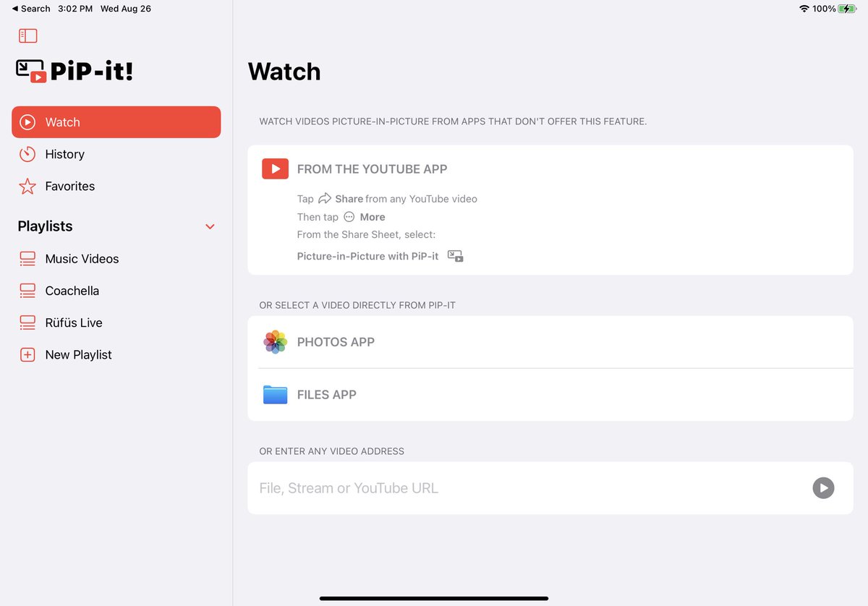Click the play button next to the URL field
868x606 pixels.
point(823,488)
